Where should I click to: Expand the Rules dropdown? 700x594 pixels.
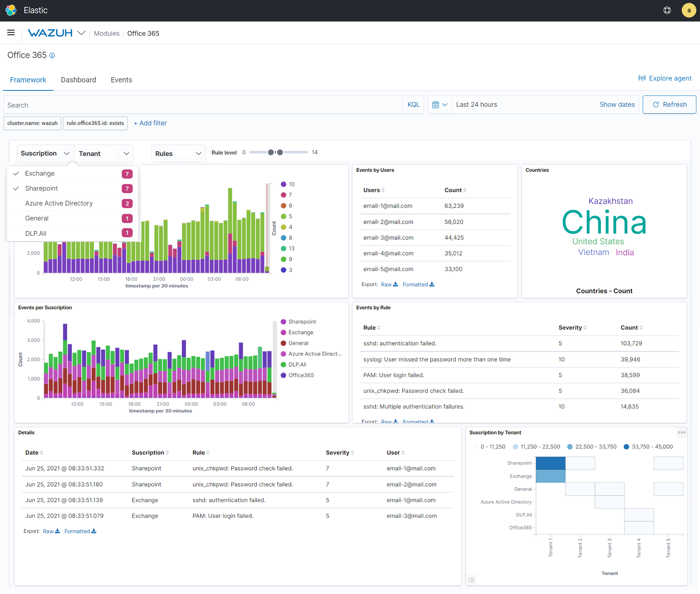pyautogui.click(x=178, y=153)
